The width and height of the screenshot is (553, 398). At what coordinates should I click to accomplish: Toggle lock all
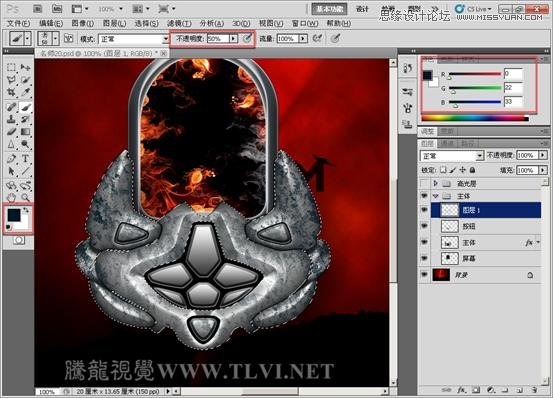click(x=472, y=170)
